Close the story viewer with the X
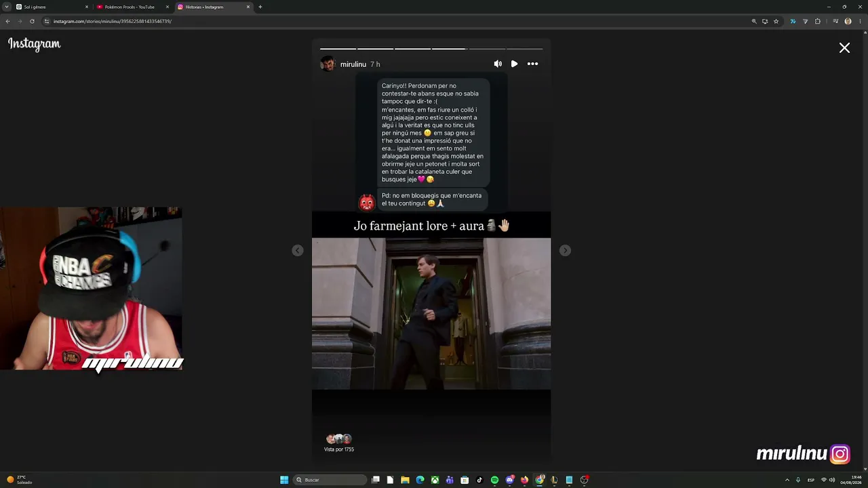 844,47
